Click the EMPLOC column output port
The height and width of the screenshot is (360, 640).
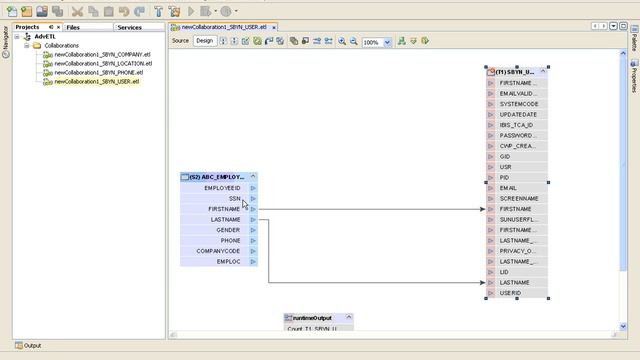253,262
